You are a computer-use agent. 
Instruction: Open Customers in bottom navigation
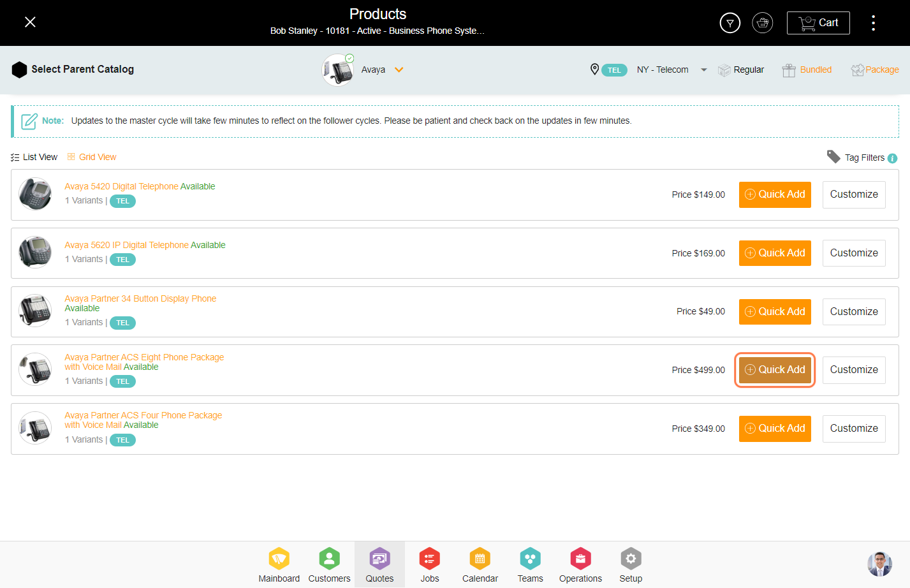(x=329, y=565)
